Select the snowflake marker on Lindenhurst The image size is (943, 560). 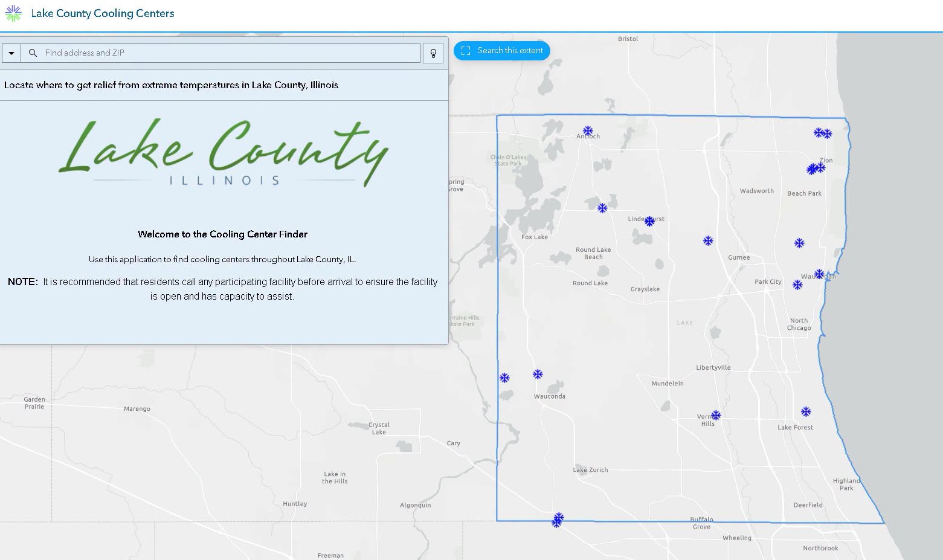click(649, 222)
